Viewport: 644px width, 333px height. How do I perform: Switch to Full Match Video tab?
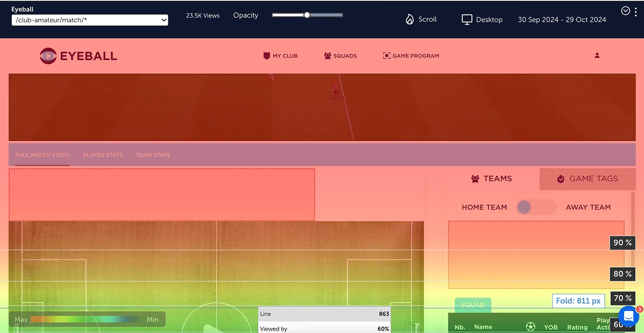[42, 155]
